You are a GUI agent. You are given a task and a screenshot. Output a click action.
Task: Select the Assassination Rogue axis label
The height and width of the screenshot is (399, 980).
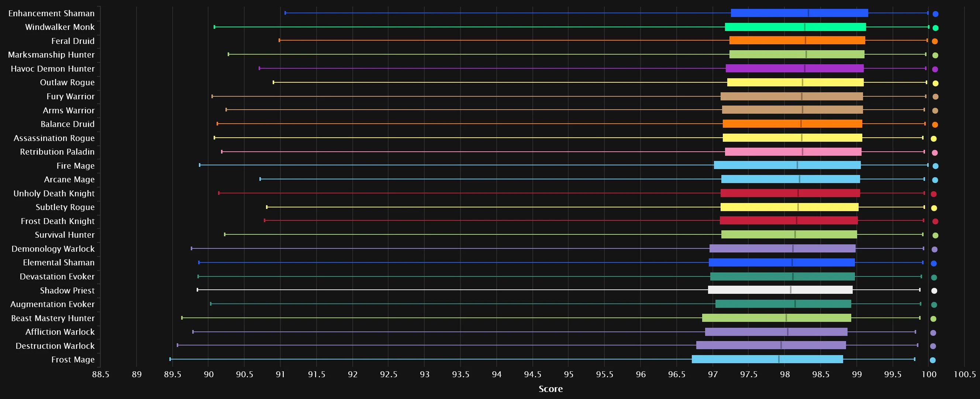pyautogui.click(x=54, y=138)
